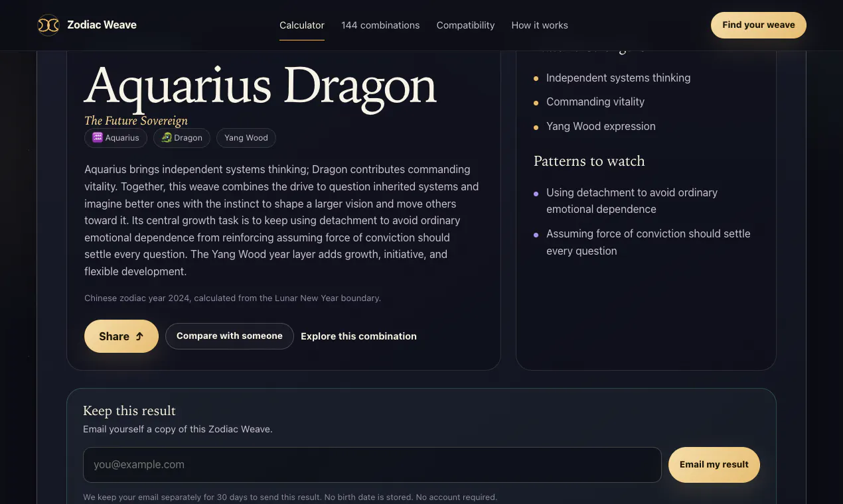Click the Aquarius brings independent systems paragraph
843x504 pixels.
[x=281, y=220]
